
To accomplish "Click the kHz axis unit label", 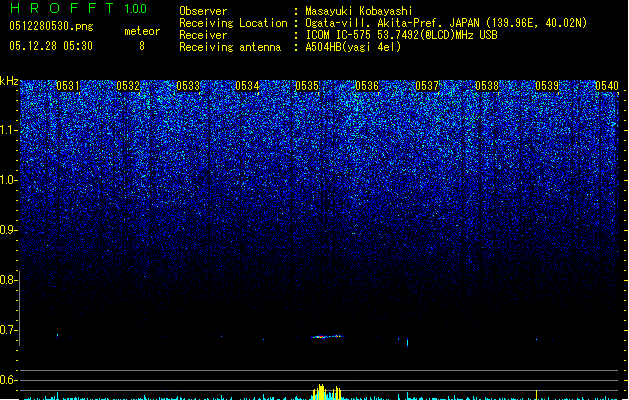I will click(x=9, y=81).
